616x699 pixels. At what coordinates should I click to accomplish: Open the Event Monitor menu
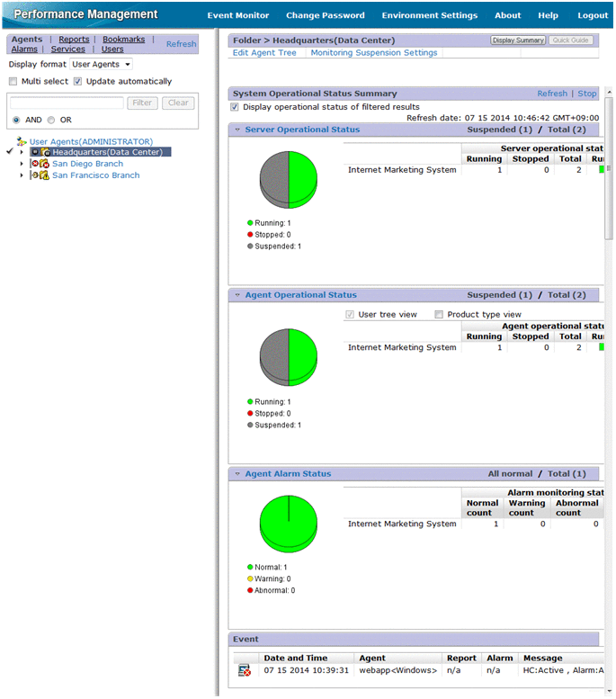tap(238, 15)
